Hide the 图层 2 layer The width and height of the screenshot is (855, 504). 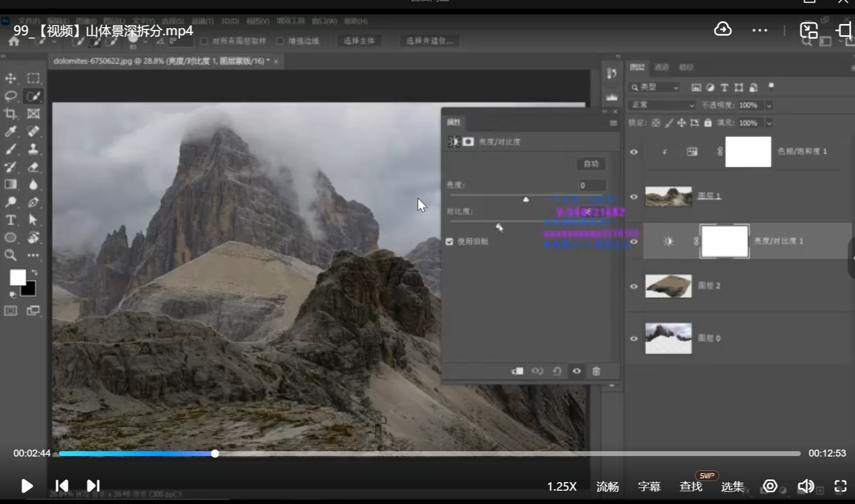(634, 286)
